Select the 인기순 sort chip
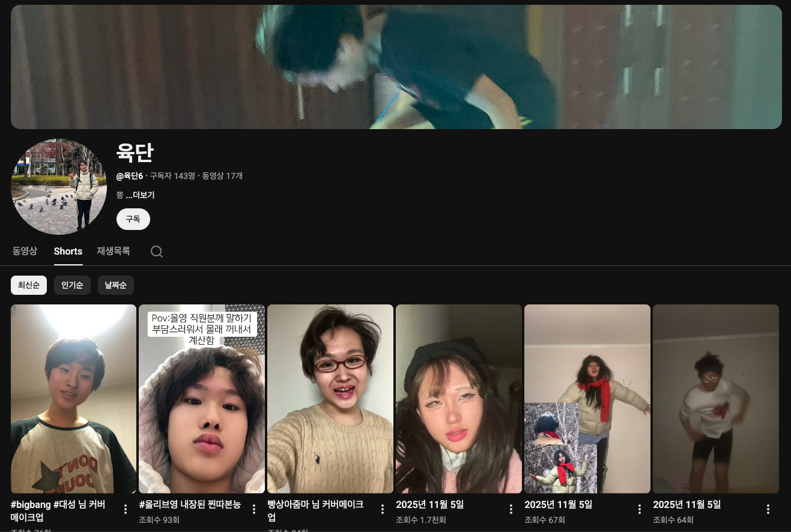The image size is (791, 532). (x=72, y=285)
